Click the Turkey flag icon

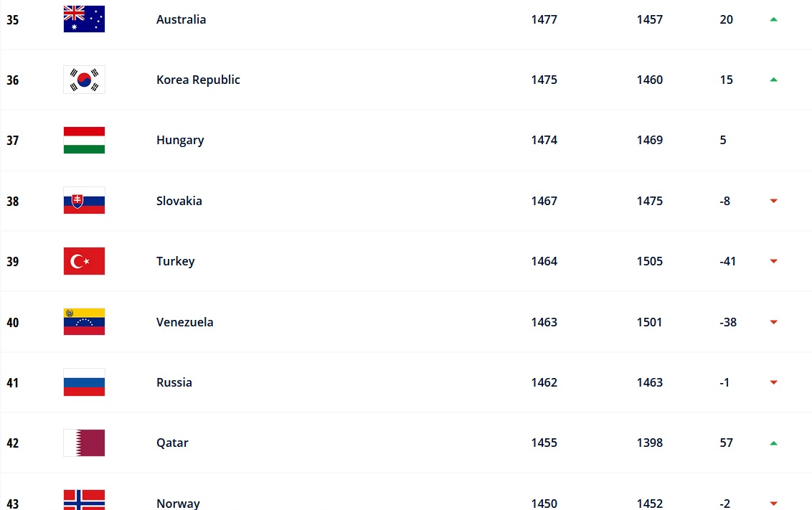pyautogui.click(x=84, y=261)
